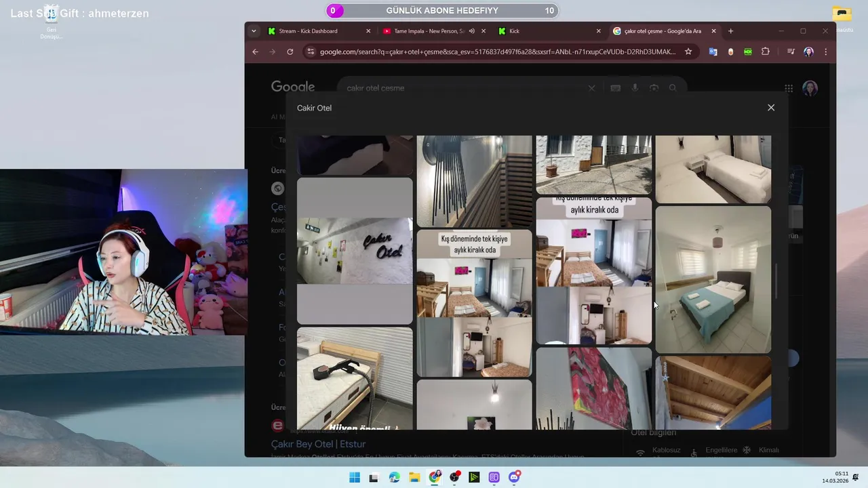Click the Chrome icon on the taskbar
The image size is (868, 488).
click(x=435, y=477)
